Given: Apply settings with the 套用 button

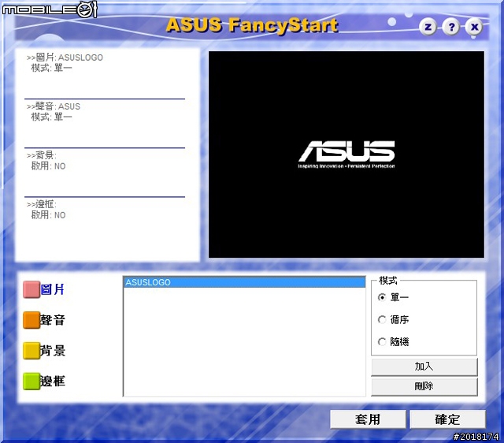Looking at the screenshot, I should (368, 419).
